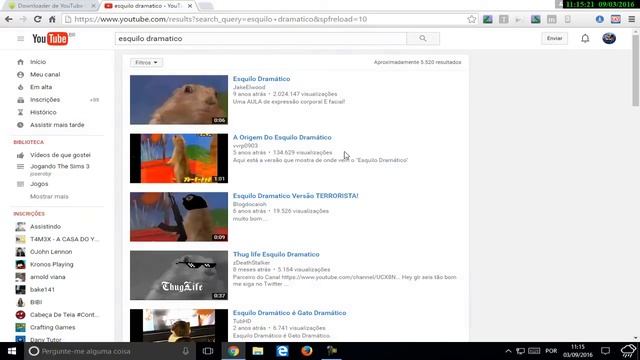Image resolution: width=640 pixels, height=360 pixels.
Task: Click the Cortana microphone icon
Action: click(x=186, y=351)
